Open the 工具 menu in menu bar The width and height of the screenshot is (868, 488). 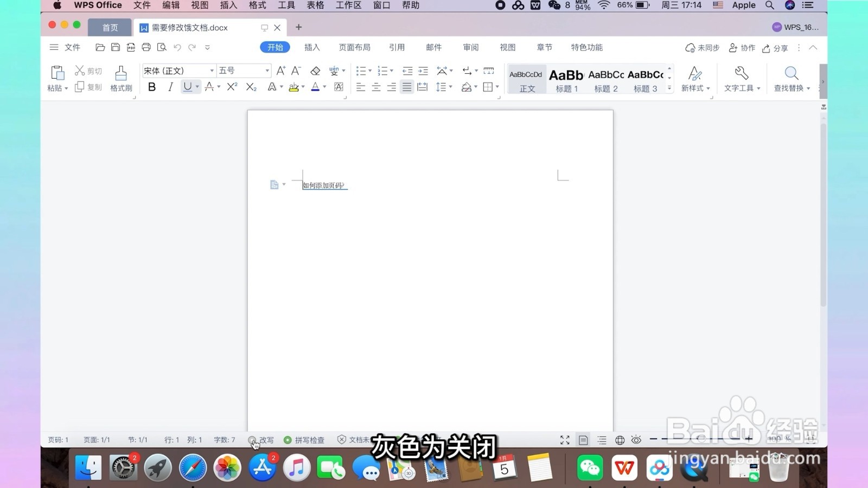point(286,5)
